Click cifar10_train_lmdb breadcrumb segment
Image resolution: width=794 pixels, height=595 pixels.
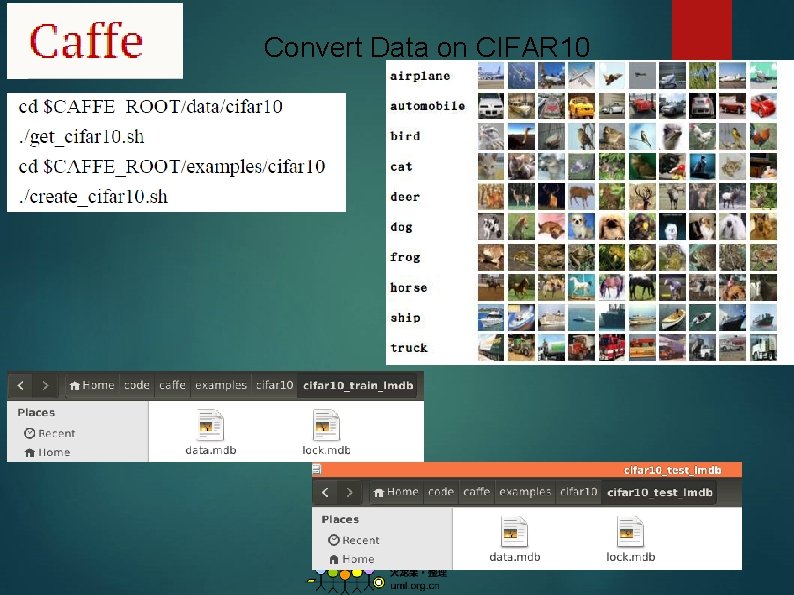coord(358,385)
